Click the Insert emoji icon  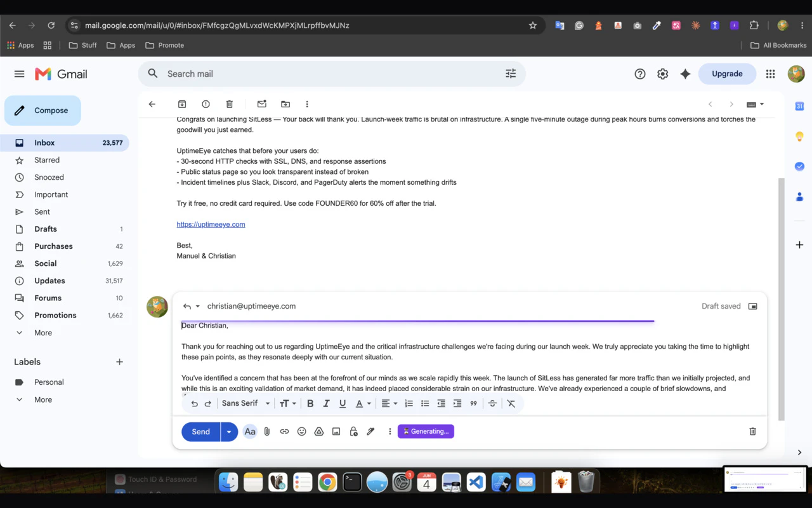click(x=302, y=432)
